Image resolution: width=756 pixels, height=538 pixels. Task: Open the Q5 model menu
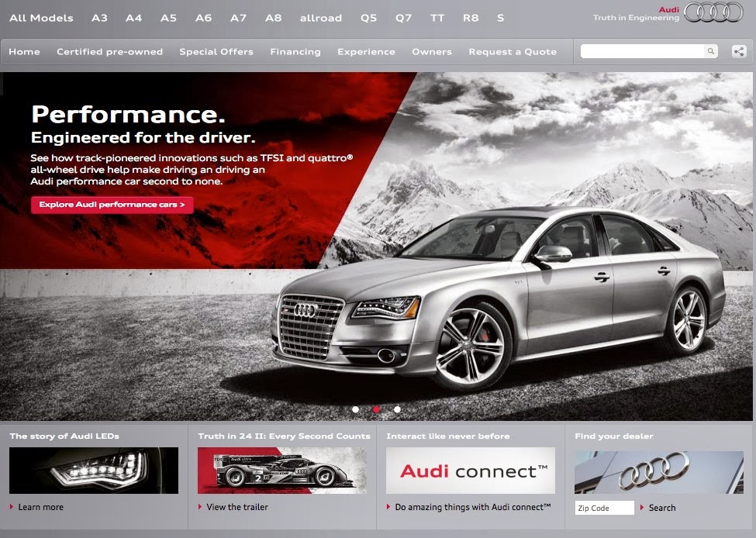coord(368,18)
